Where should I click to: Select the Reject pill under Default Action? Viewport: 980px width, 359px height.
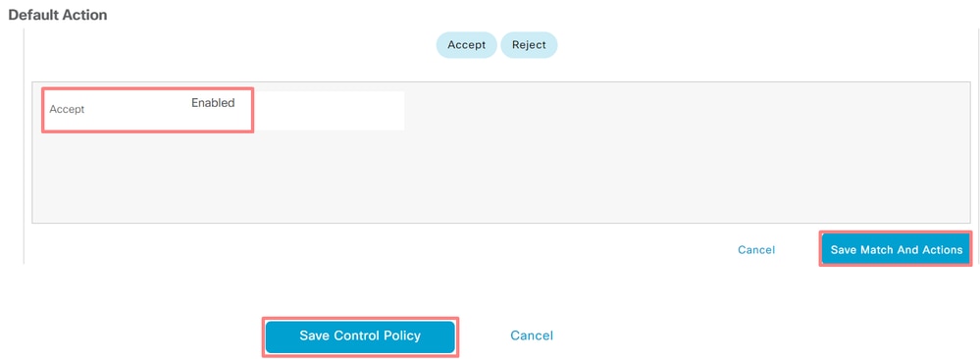(x=529, y=45)
